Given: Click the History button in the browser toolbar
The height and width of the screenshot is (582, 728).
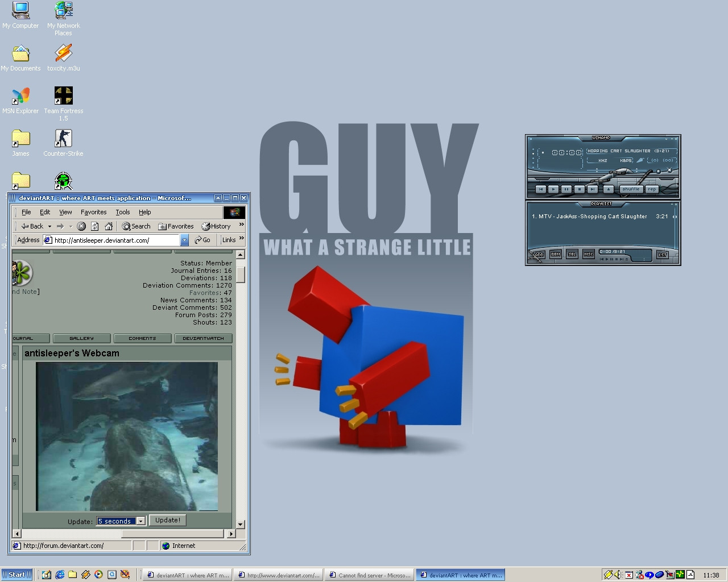Looking at the screenshot, I should click(216, 226).
